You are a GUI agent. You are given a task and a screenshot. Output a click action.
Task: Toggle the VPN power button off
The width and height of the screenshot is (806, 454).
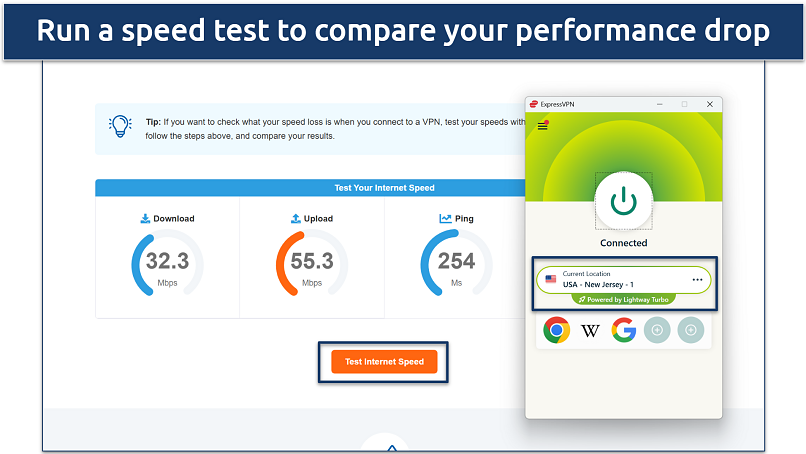point(624,201)
